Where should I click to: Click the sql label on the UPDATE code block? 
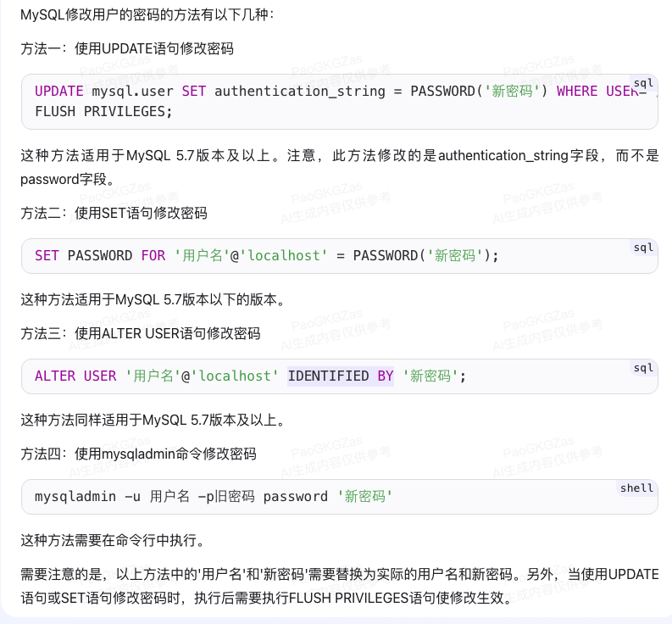643,83
